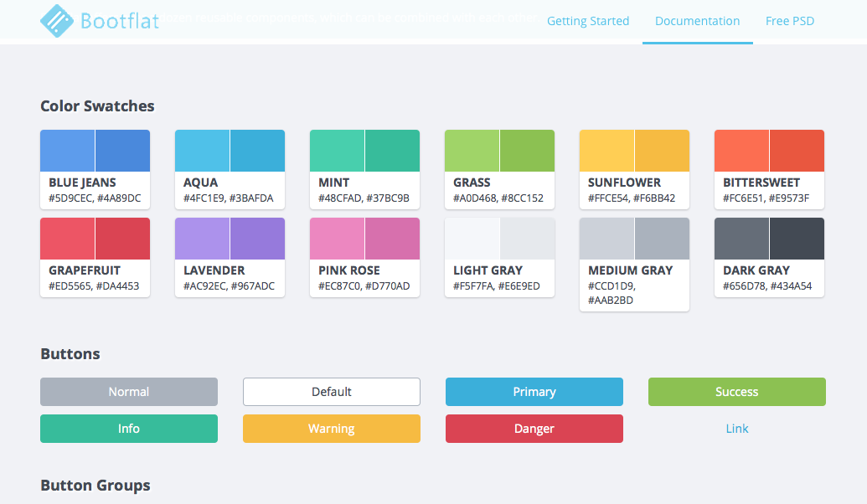Viewport: 867px width, 504px height.
Task: Select the lighter Blue Jeans swatch #5D9CEC
Action: 68,151
